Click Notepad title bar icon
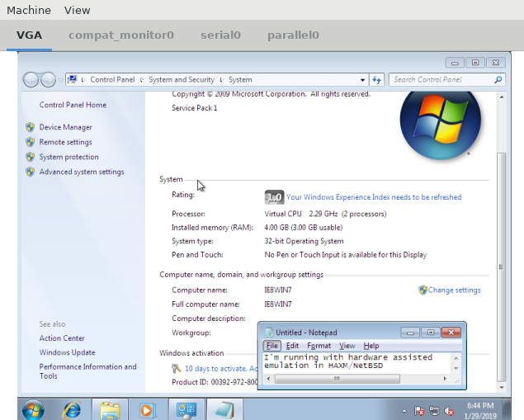Viewport: 524px width, 420px height. 269,333
